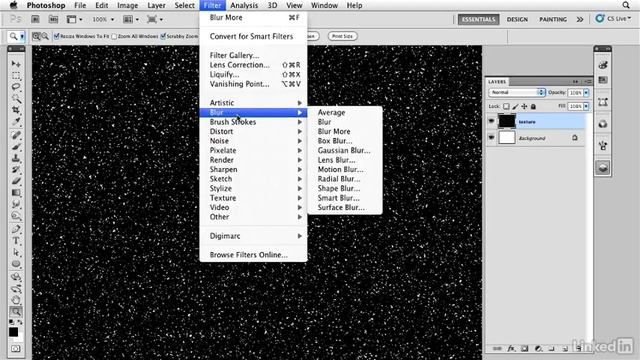Add a layer style (fx) icon
The height and width of the screenshot is (360, 640).
tap(511, 349)
